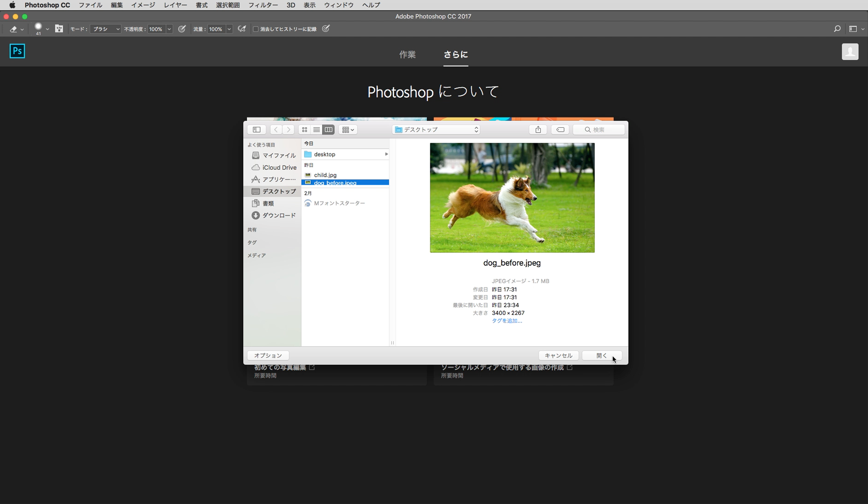Switch to list view
The height and width of the screenshot is (504, 868).
coord(317,130)
